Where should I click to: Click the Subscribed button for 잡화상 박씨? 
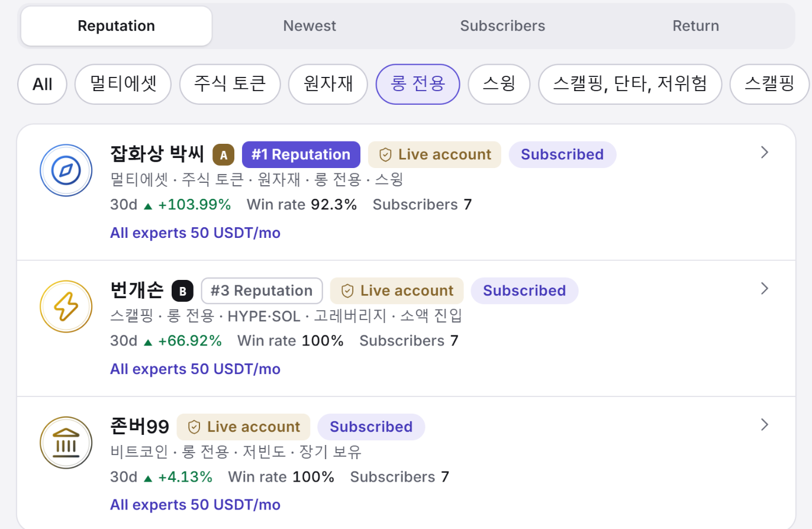point(562,155)
